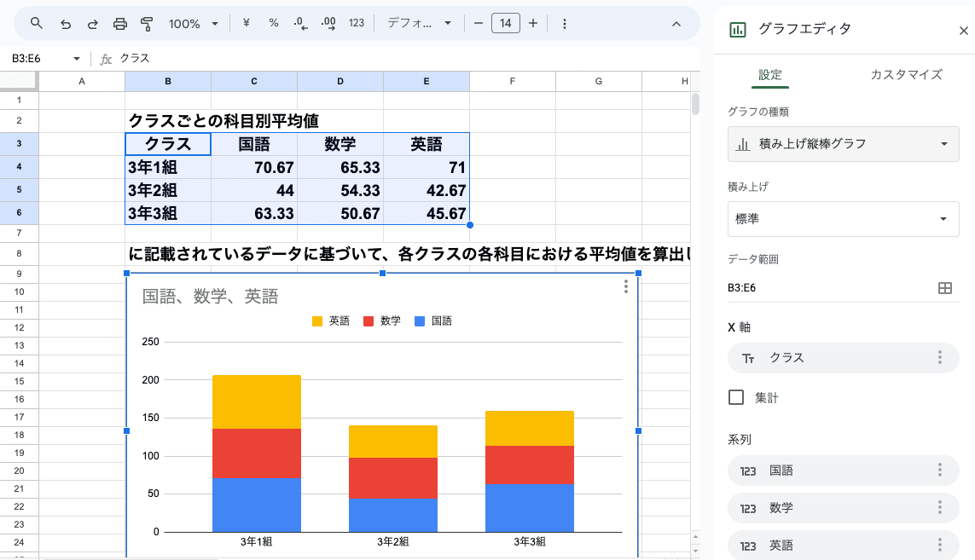This screenshot has height=560, width=975.
Task: Enable the 集計 checkbox
Action: pyautogui.click(x=736, y=397)
